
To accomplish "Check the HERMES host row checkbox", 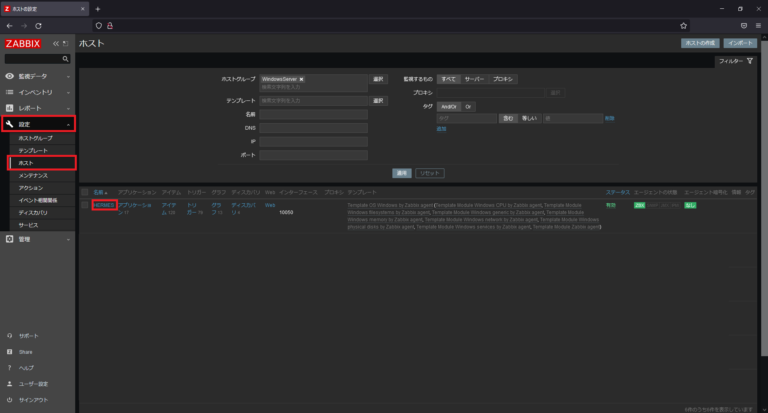I will click(85, 205).
